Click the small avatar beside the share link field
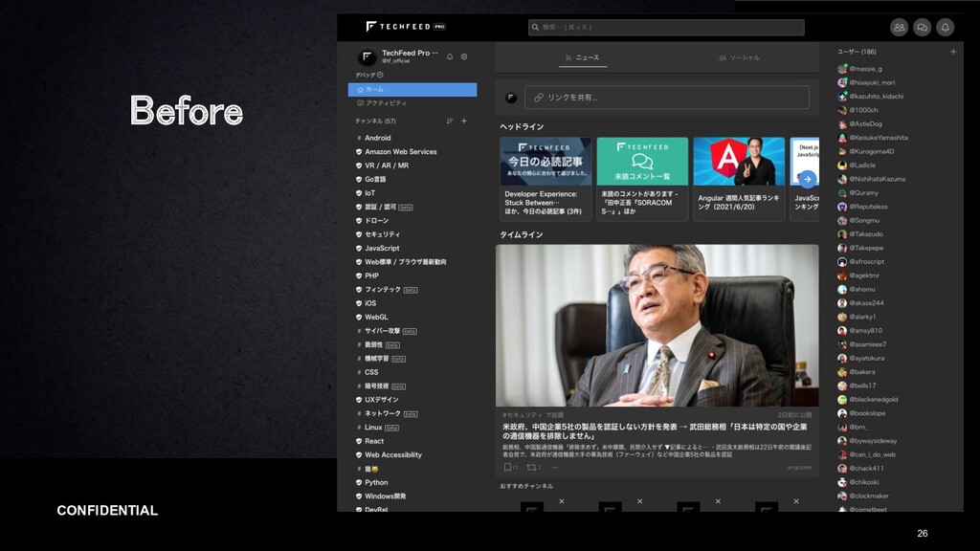This screenshot has width=980, height=551. 511,98
